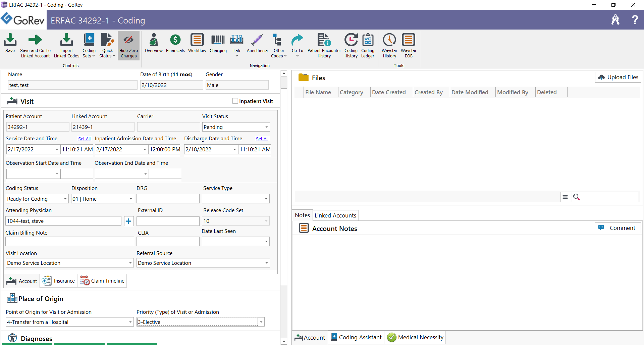The width and height of the screenshot is (644, 345).
Task: Open Observation Start Date dropdown
Action: 57,174
